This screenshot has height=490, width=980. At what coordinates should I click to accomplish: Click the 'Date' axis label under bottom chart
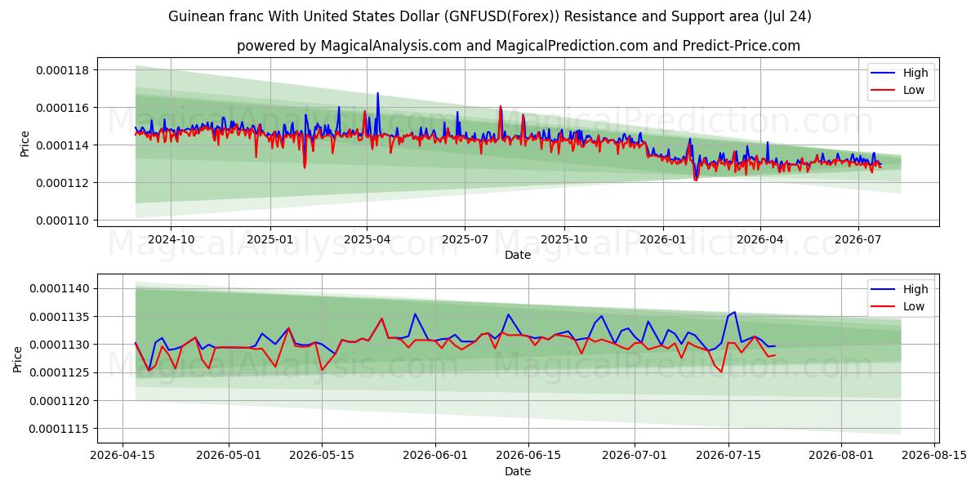(x=518, y=471)
